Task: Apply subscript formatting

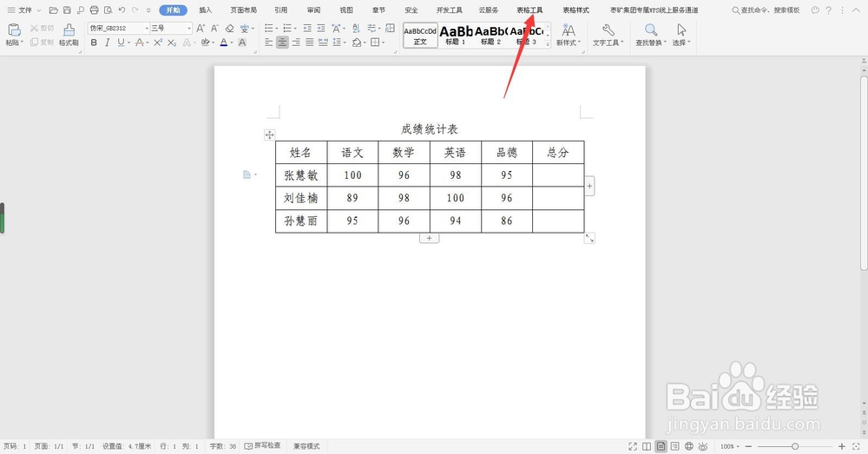Action: pos(172,43)
